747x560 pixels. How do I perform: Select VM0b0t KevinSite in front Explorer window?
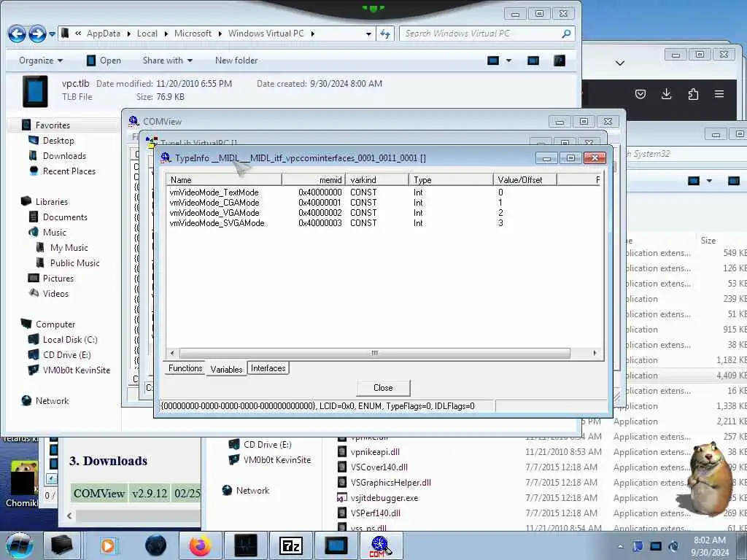click(76, 370)
